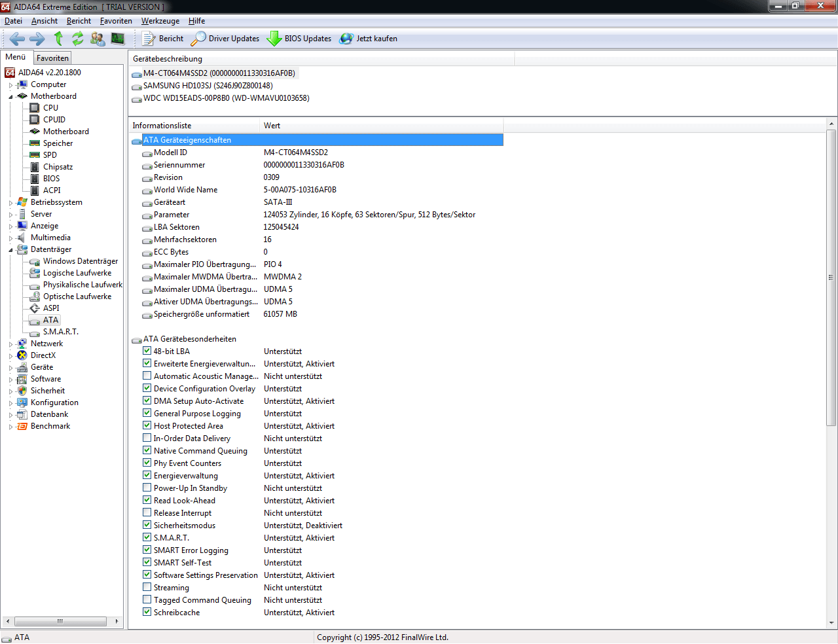Go up one level with the green arrow
The height and width of the screenshot is (644, 838).
(x=58, y=39)
